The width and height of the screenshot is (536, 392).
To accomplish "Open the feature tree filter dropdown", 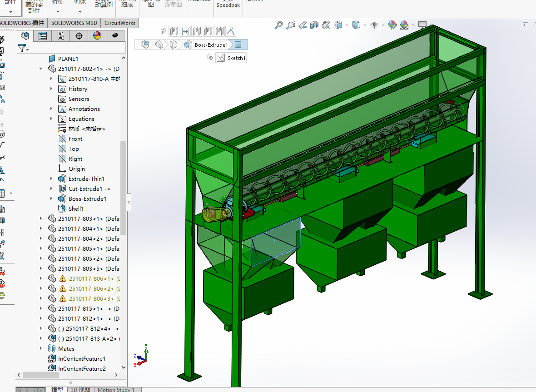I will pyautogui.click(x=23, y=48).
